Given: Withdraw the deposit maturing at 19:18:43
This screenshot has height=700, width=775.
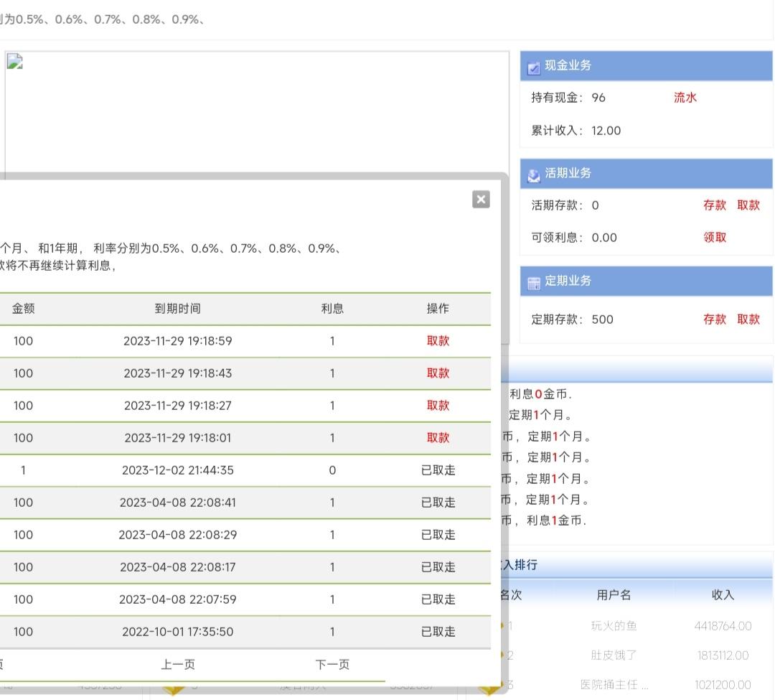Looking at the screenshot, I should (x=438, y=373).
